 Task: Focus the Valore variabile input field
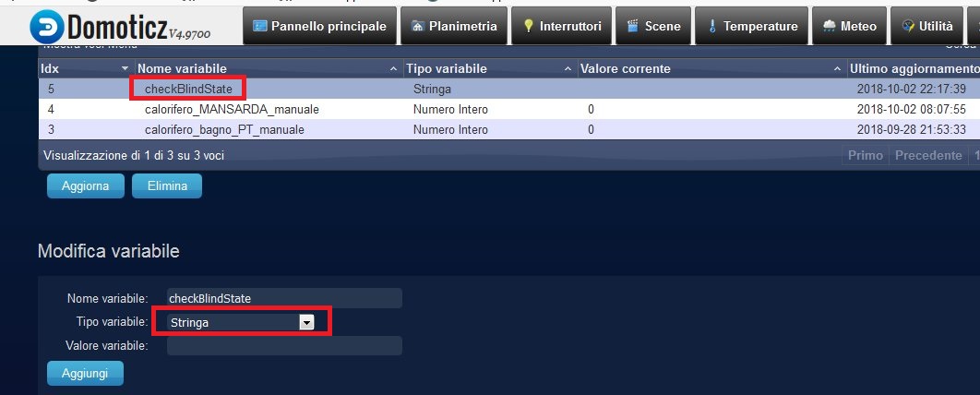(284, 345)
